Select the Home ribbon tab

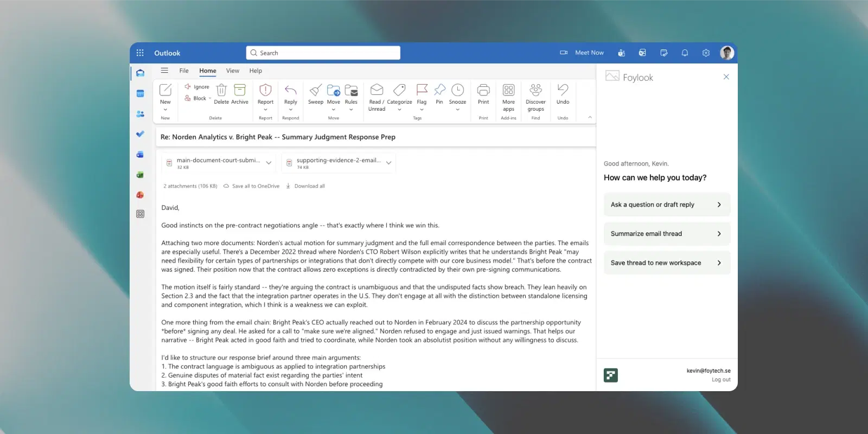click(x=208, y=71)
